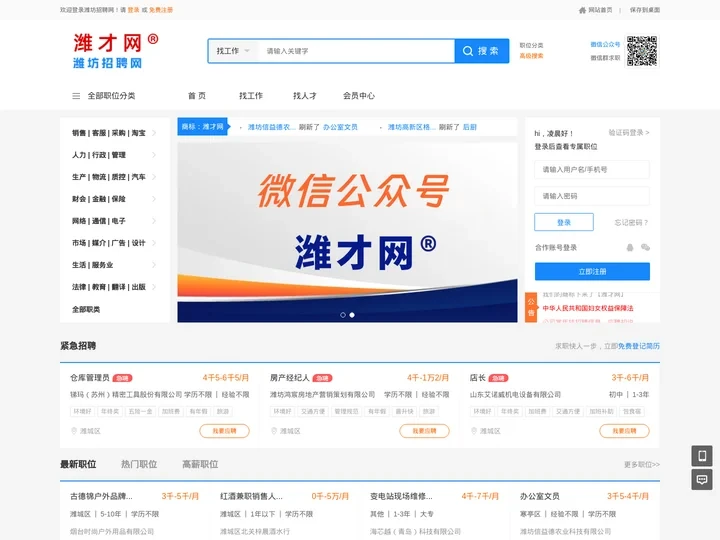Expand 网络 | 通信 | 电子 category
This screenshot has height=540, width=720.
pos(114,221)
